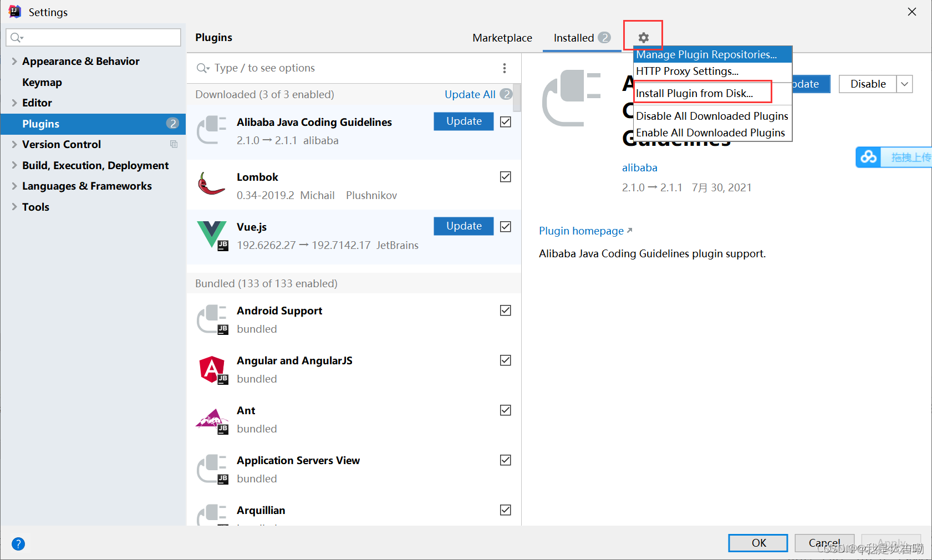
Task: Click the Arquillian plugin icon
Action: (x=212, y=514)
